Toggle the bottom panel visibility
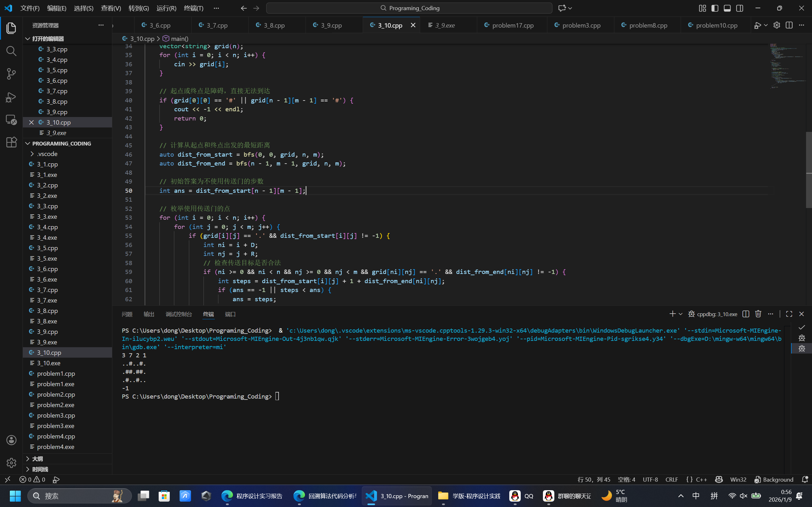The image size is (812, 507). pos(727,8)
